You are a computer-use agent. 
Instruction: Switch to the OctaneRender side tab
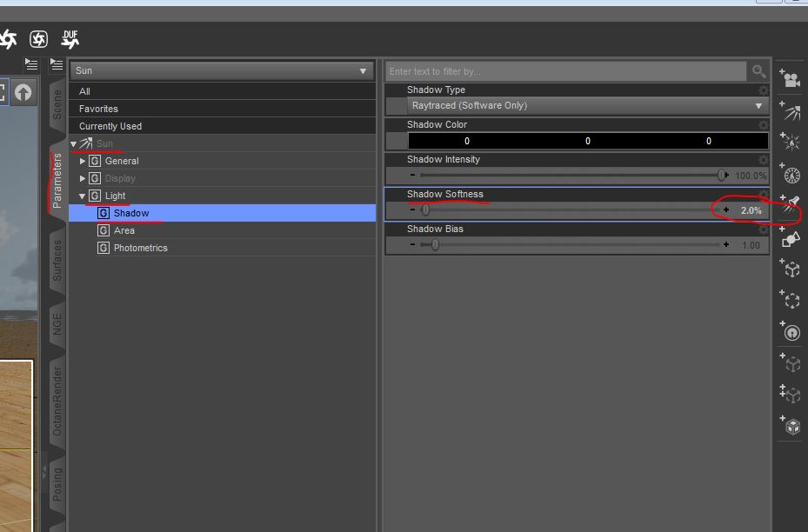57,402
